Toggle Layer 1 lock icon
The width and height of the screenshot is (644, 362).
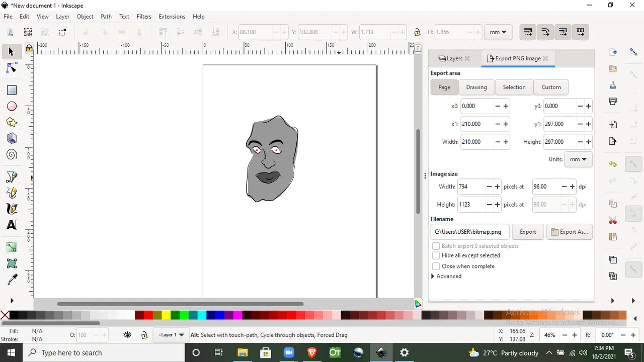point(144,335)
